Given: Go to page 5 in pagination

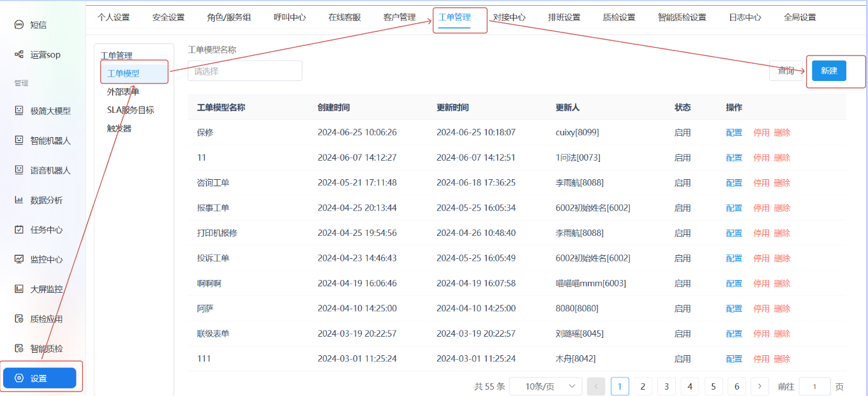Looking at the screenshot, I should tap(713, 386).
